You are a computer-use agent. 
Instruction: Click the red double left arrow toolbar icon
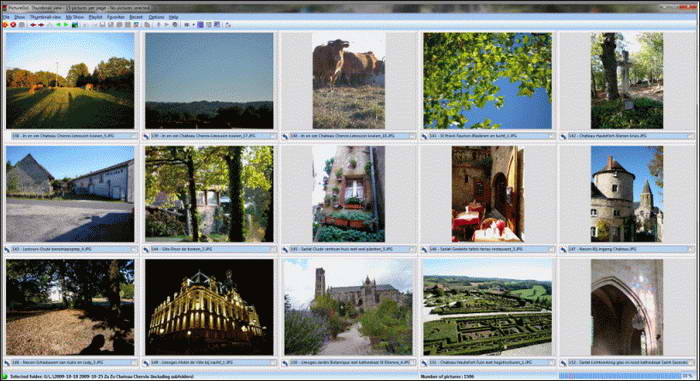pyautogui.click(x=33, y=25)
